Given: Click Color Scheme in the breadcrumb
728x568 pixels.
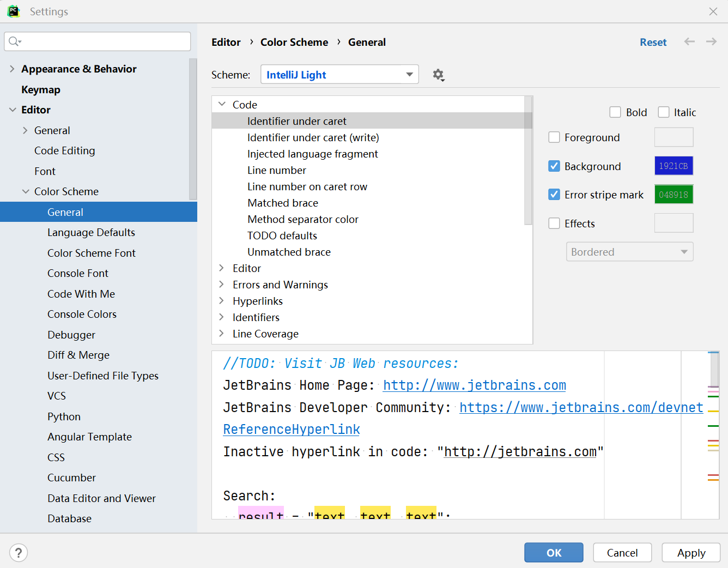Looking at the screenshot, I should pyautogui.click(x=294, y=42).
